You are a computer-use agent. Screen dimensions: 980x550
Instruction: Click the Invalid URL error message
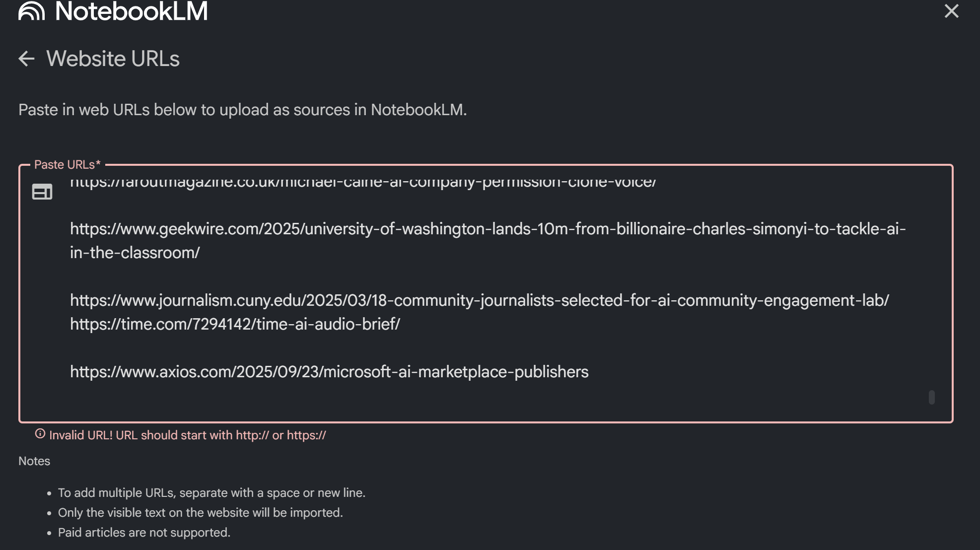[187, 435]
